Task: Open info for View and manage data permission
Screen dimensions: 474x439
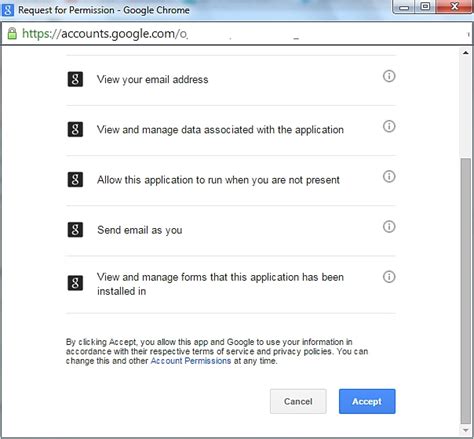Action: click(389, 126)
